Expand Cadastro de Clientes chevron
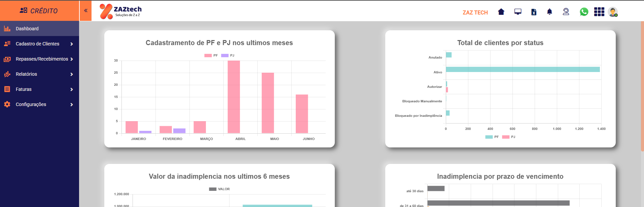644x207 pixels. (x=72, y=44)
